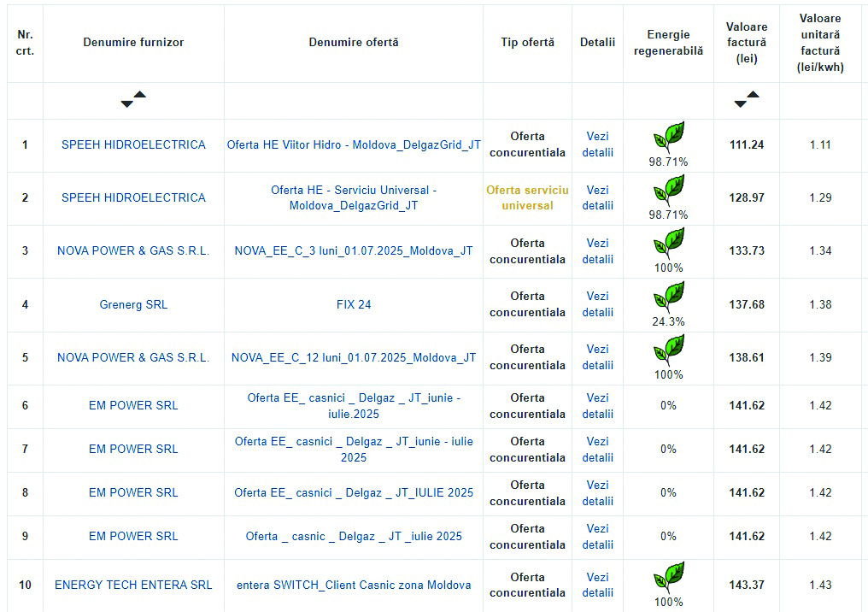Open the Grenerg SRL supplier link
Screen dimensions: 868x612
(x=133, y=304)
